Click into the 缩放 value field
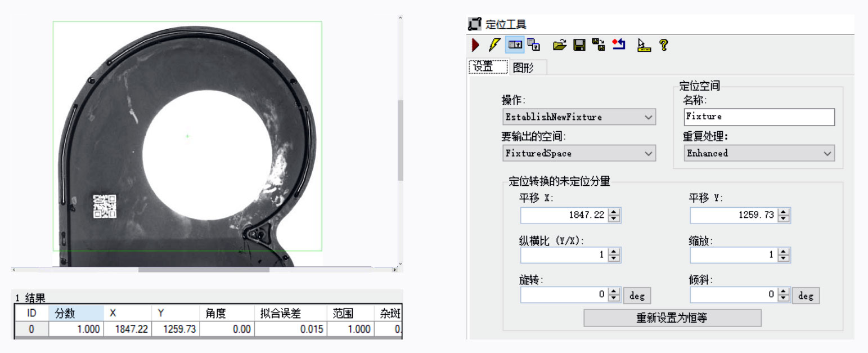Screen dimensions: 868x353 coord(734,255)
